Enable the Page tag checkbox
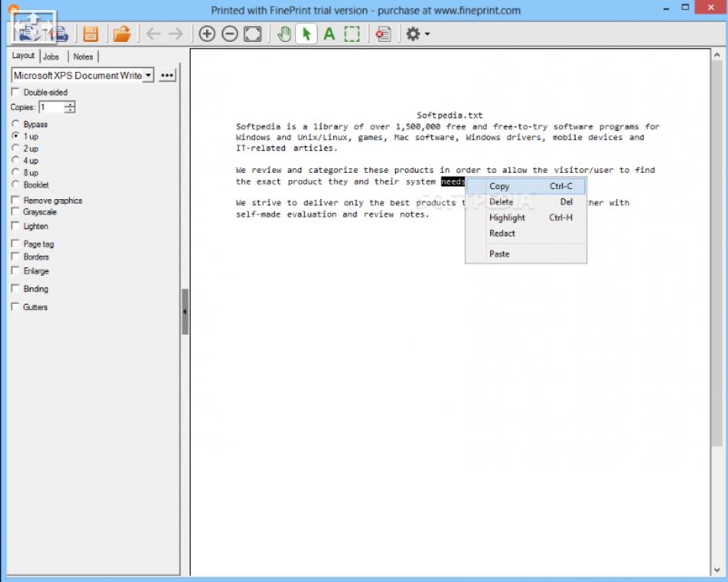This screenshot has height=582, width=728. point(15,243)
